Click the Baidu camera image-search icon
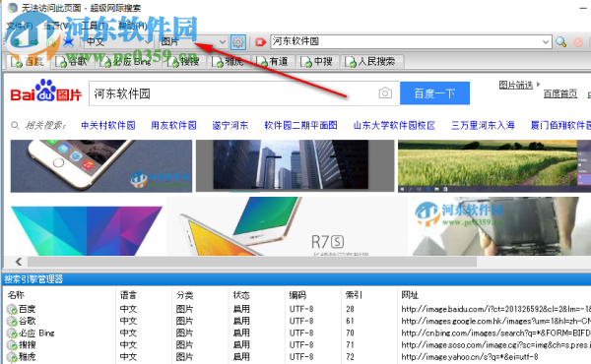The height and width of the screenshot is (364, 591). tap(385, 93)
